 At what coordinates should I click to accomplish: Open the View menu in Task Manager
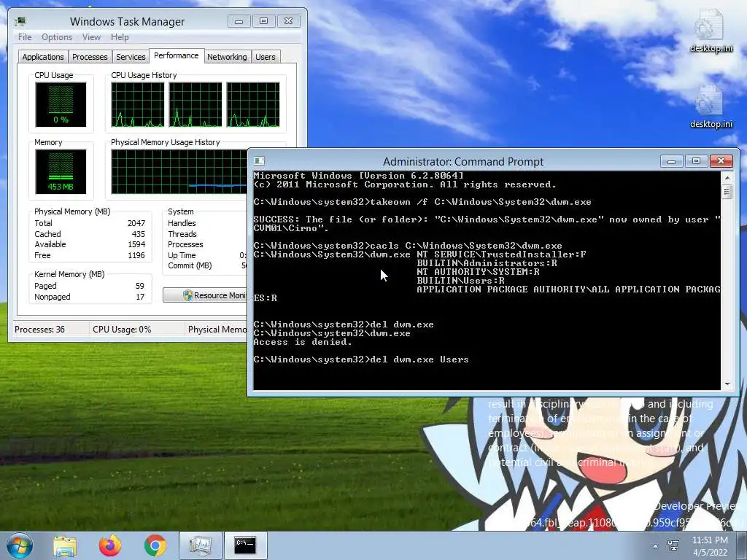91,37
